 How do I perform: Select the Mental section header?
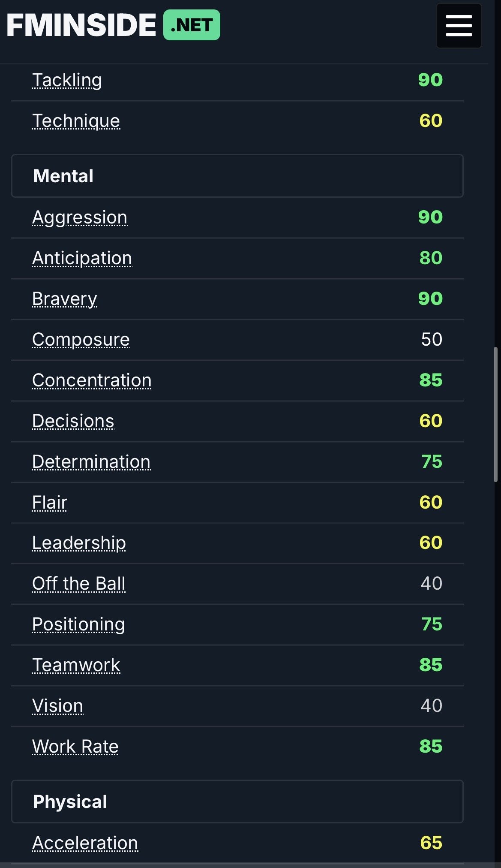[237, 176]
